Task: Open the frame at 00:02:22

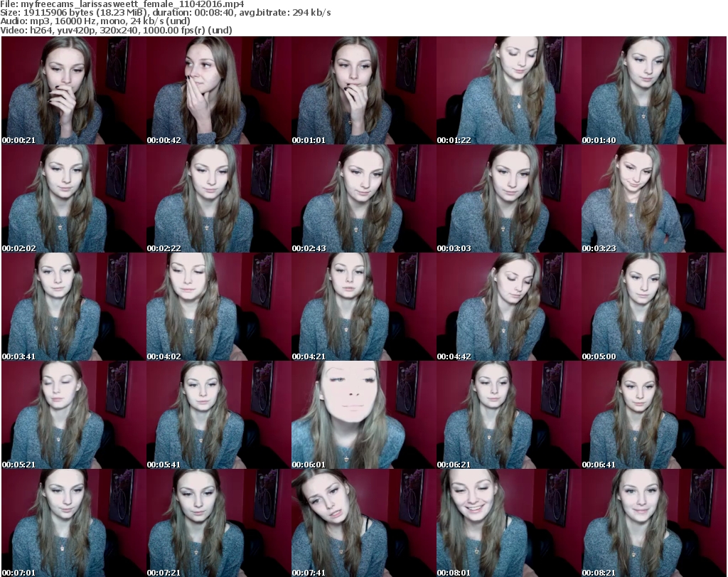Action: coord(219,198)
